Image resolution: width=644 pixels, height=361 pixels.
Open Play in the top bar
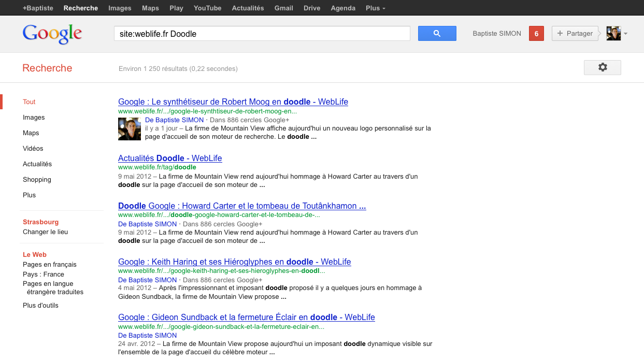pos(176,8)
